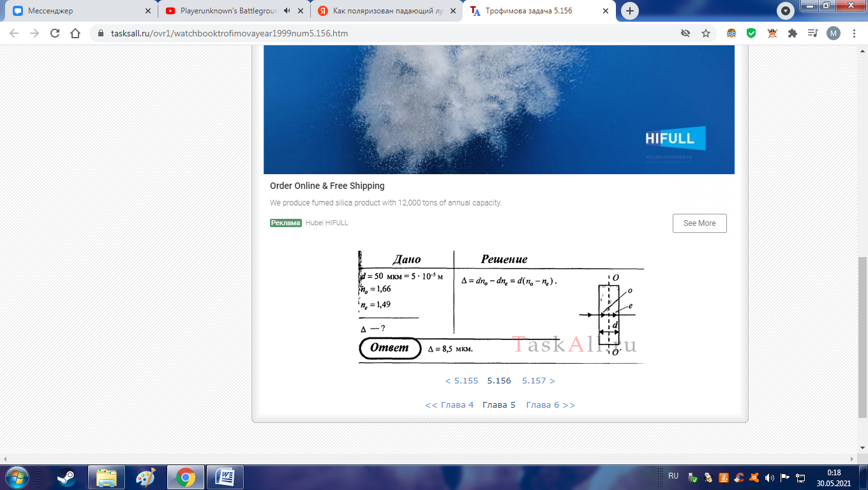Screen dimensions: 868x490
Task: Open the Chrome three-dot menu
Action: pyautogui.click(x=855, y=33)
